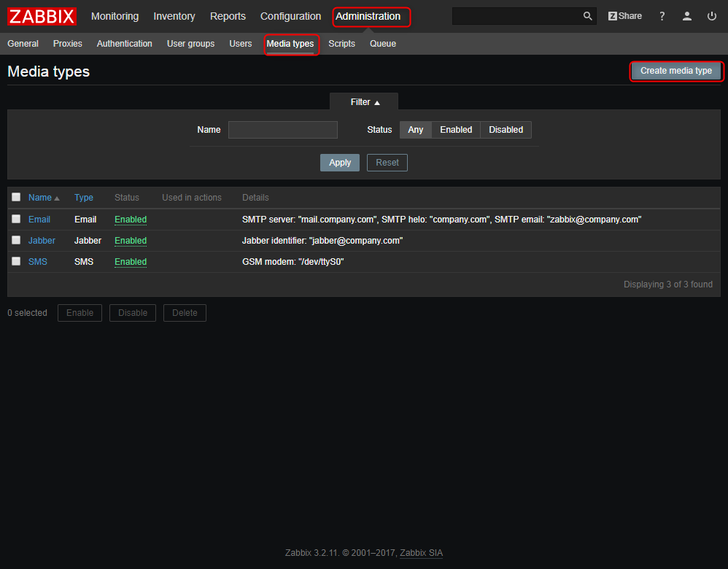
Task: Click the Enable bulk action button
Action: (x=80, y=313)
